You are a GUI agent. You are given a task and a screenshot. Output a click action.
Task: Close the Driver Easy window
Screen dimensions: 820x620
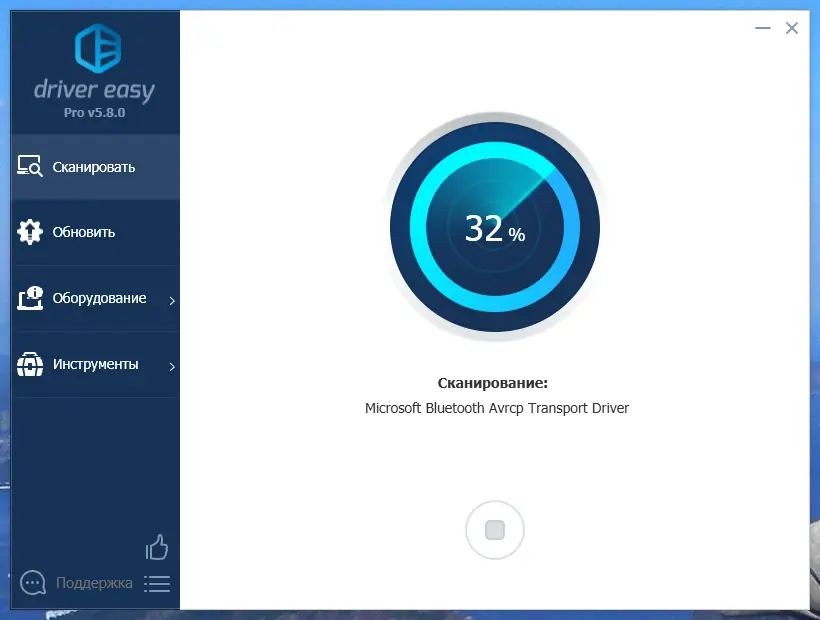(792, 28)
